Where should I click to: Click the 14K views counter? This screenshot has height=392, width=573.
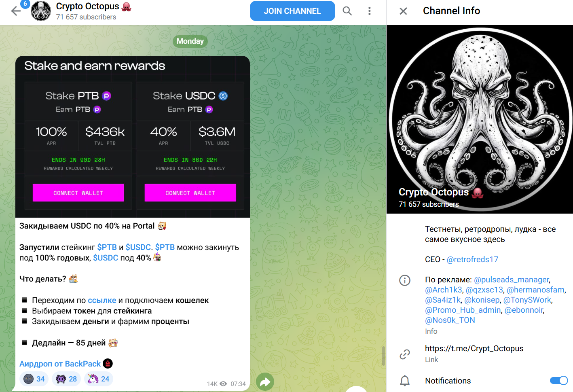217,384
